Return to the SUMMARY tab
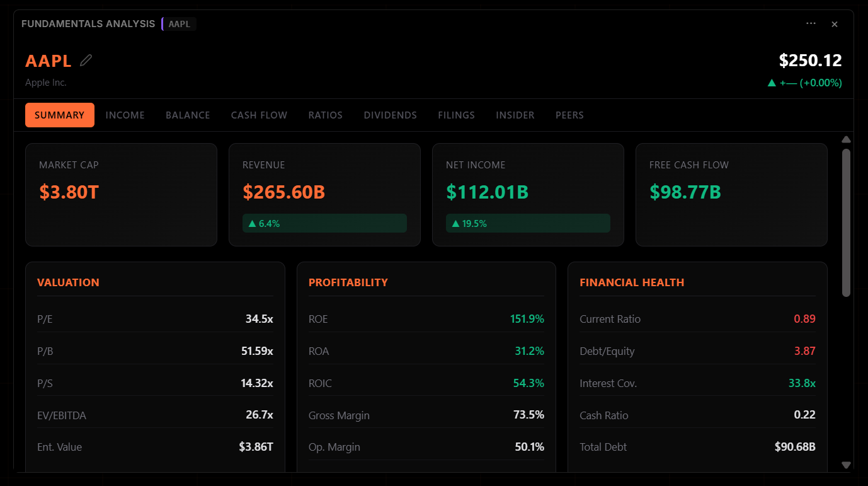The image size is (868, 486). (59, 115)
